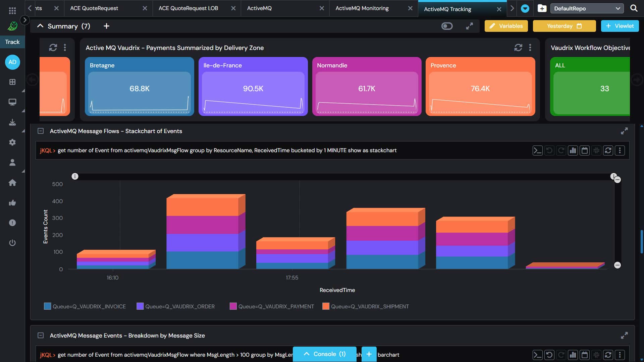Open the Settings gear in the sidebar
Viewport: 644px width, 362px height.
(x=12, y=142)
